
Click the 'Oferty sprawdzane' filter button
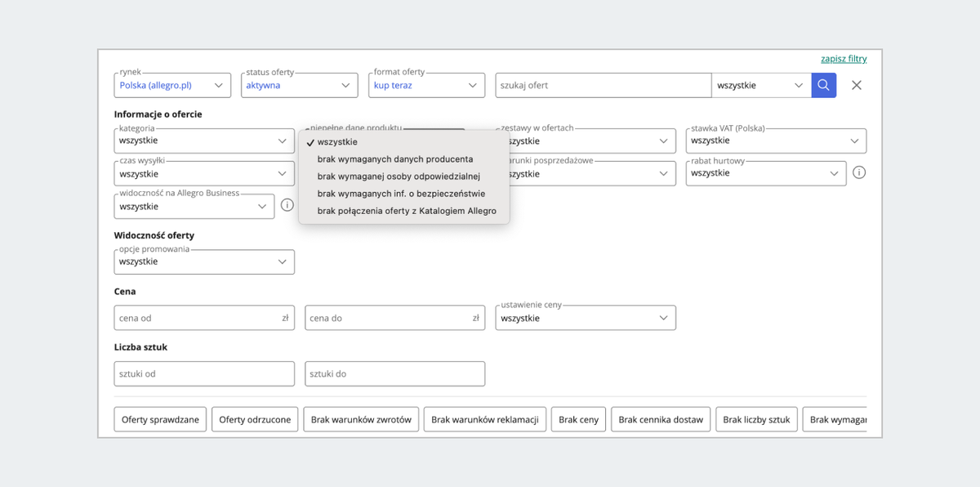tap(160, 419)
